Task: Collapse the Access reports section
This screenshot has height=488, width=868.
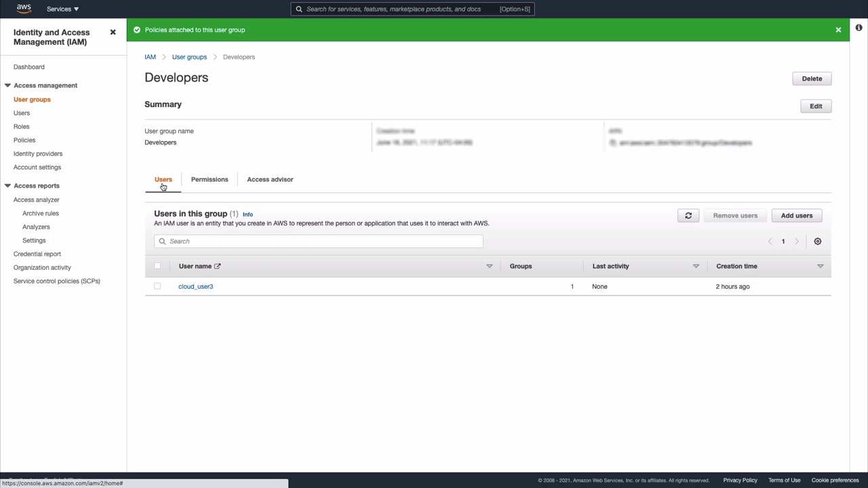Action: 7,186
